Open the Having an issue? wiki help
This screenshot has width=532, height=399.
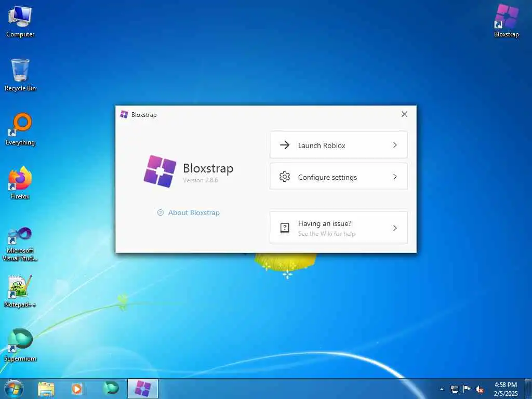(x=339, y=228)
